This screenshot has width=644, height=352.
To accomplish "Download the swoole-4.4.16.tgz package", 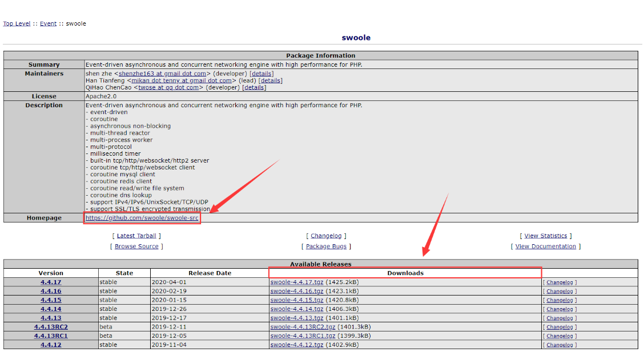I will click(297, 291).
